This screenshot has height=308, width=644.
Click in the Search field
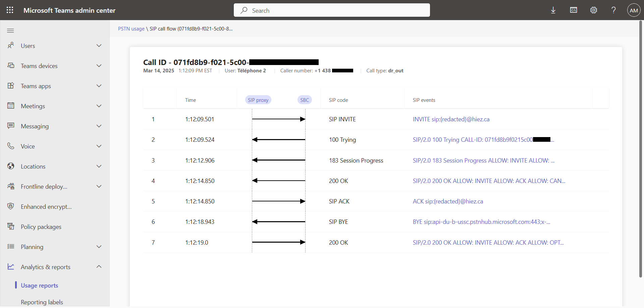[332, 10]
